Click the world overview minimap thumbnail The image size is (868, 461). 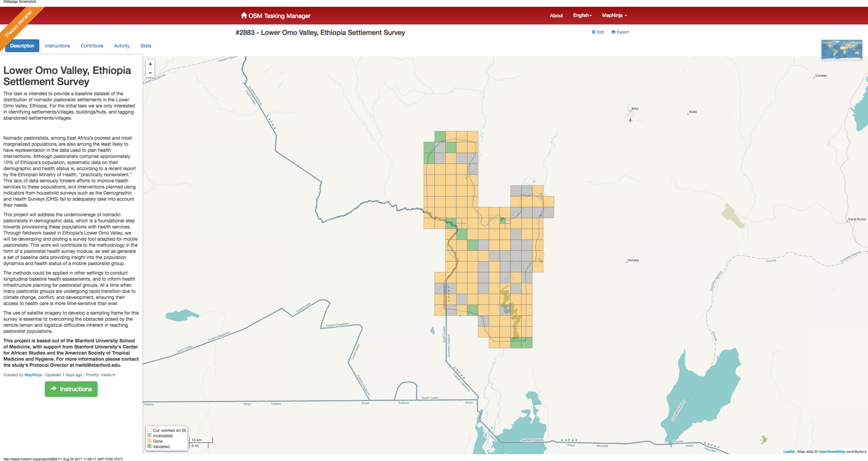tap(841, 50)
